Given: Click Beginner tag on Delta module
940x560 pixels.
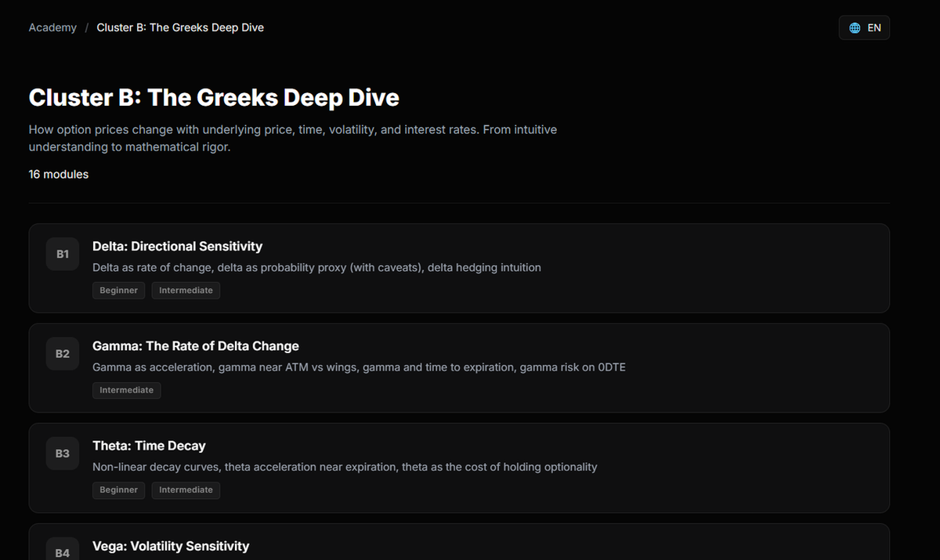Looking at the screenshot, I should 118,291.
